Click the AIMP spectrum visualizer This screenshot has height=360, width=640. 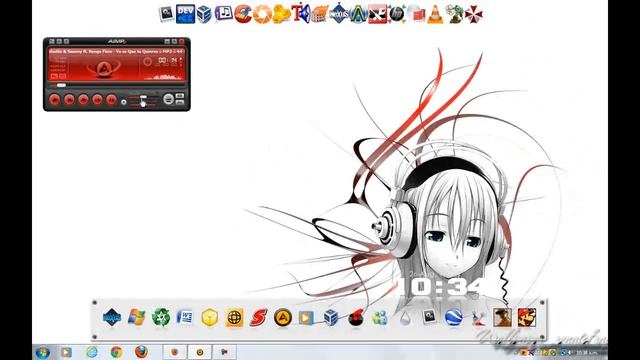[x=162, y=76]
